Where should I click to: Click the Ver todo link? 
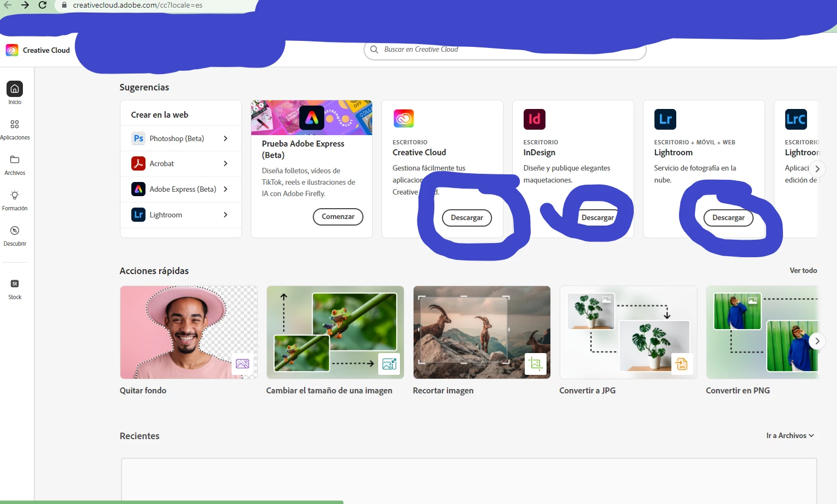[803, 270]
